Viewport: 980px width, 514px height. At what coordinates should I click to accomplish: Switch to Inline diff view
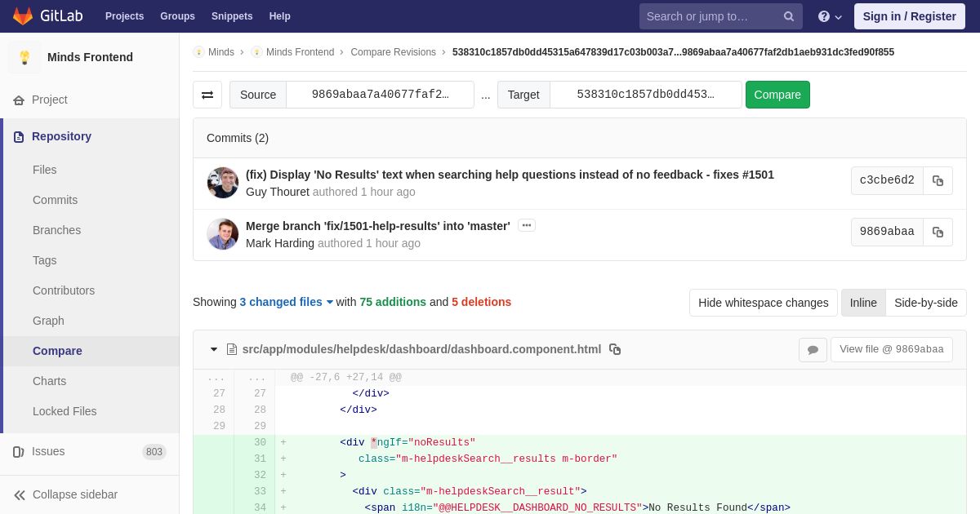tap(863, 303)
